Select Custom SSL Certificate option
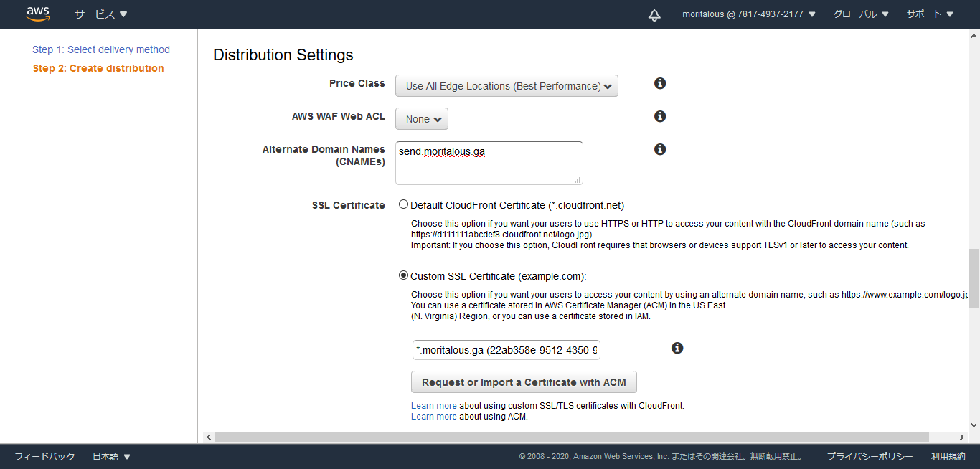The width and height of the screenshot is (980, 469). coord(403,275)
